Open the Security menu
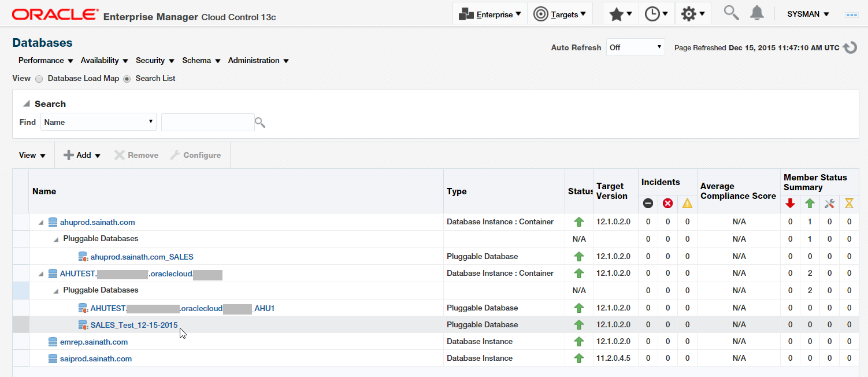868x377 pixels. [154, 60]
